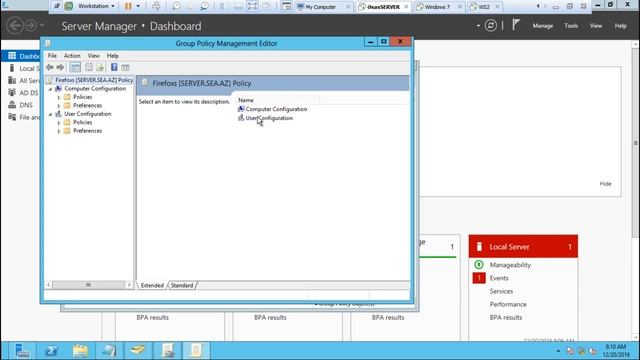Click the Server Manager back navigation arrow
This screenshot has height=360, width=640.
(x=15, y=26)
